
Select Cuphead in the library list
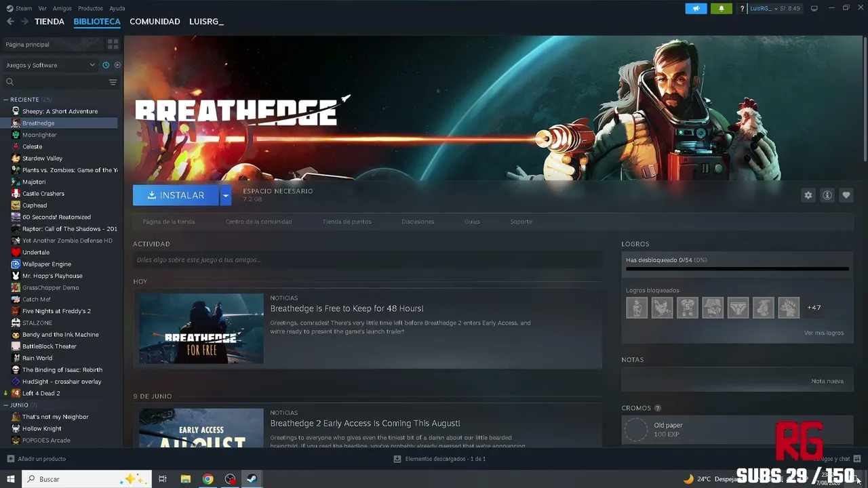[35, 205]
